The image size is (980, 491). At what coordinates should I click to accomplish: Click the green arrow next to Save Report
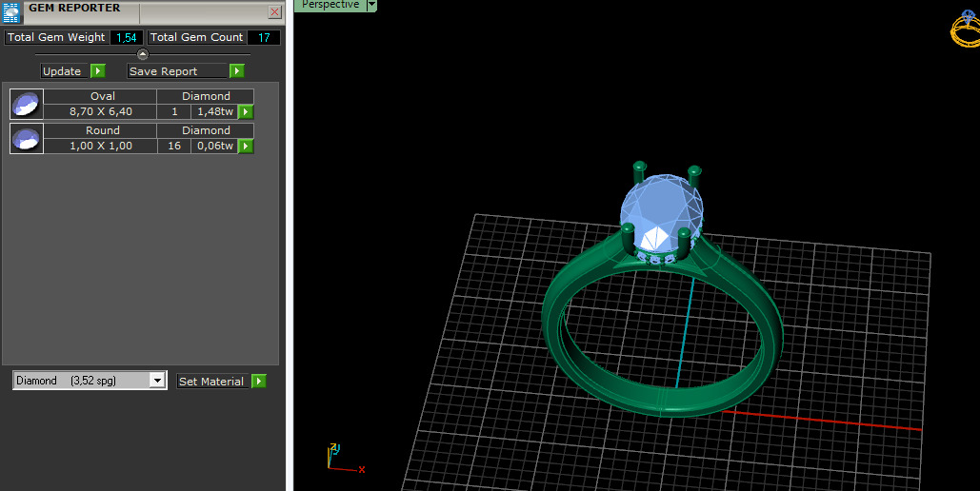pos(237,71)
